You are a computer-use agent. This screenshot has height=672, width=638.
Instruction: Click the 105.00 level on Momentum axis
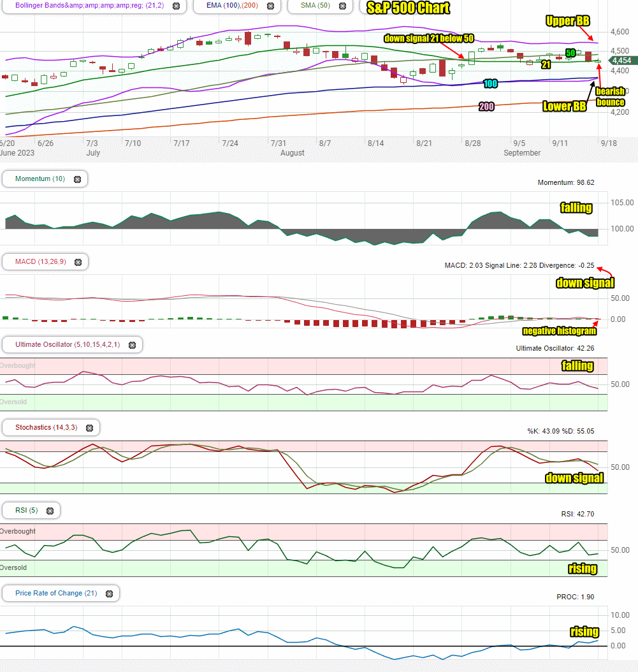pyautogui.click(x=622, y=203)
